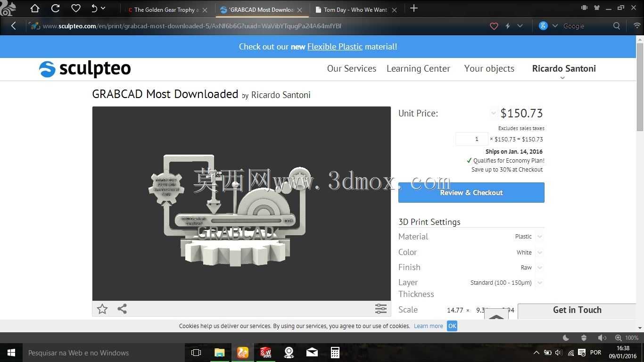This screenshot has width=644, height=362.
Task: Open the Mail app envelope taskbar icon
Action: (x=312, y=353)
